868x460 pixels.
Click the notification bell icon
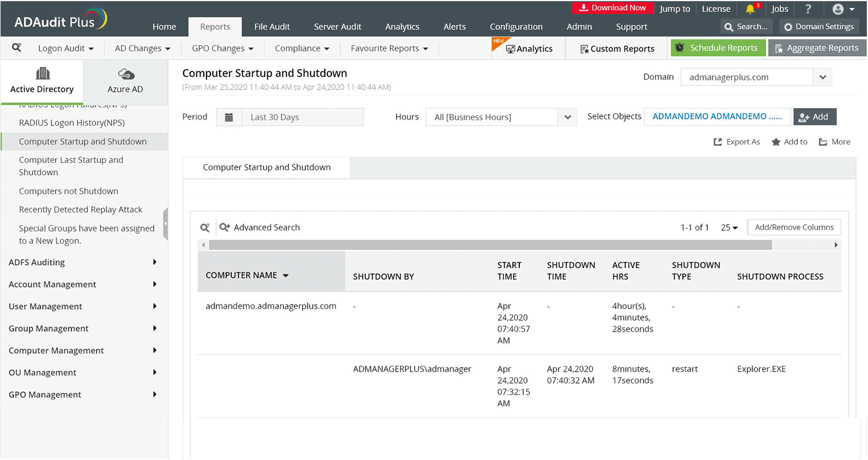(750, 9)
